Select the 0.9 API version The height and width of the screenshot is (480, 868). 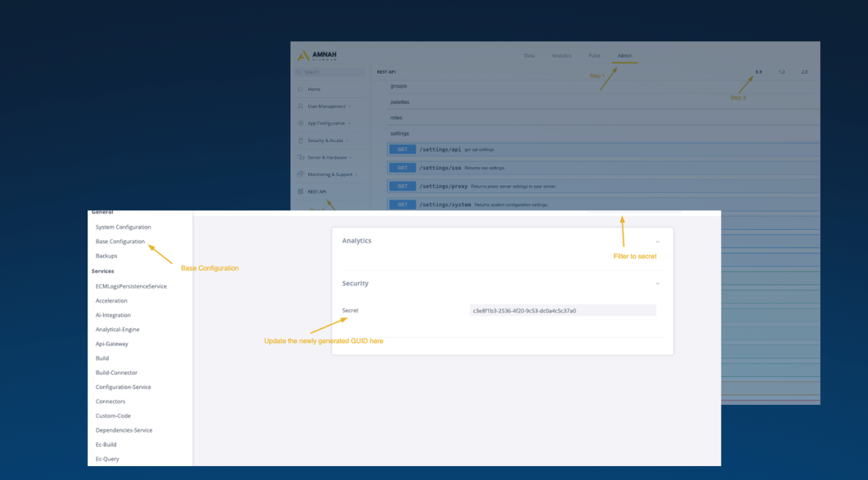click(758, 71)
